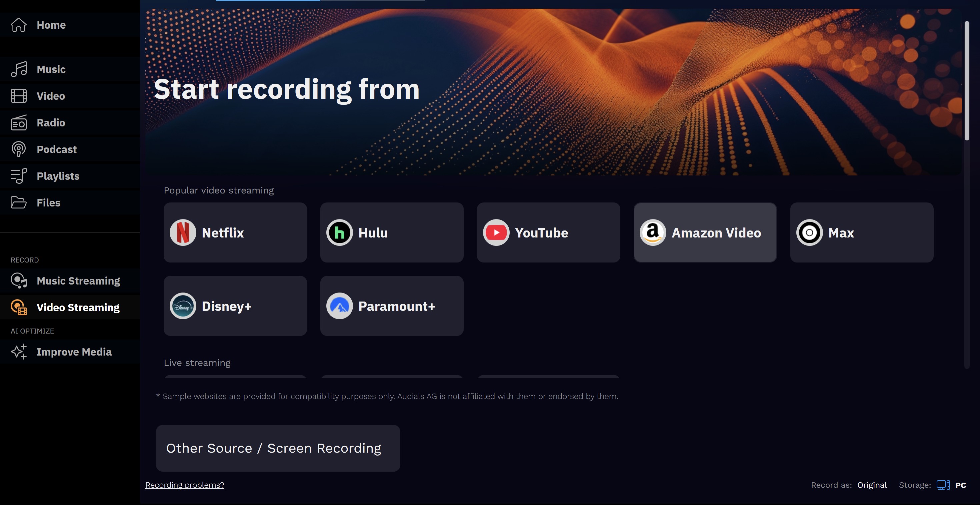Open the Podcast microphone icon
Viewport: 980px width, 505px height.
click(18, 149)
